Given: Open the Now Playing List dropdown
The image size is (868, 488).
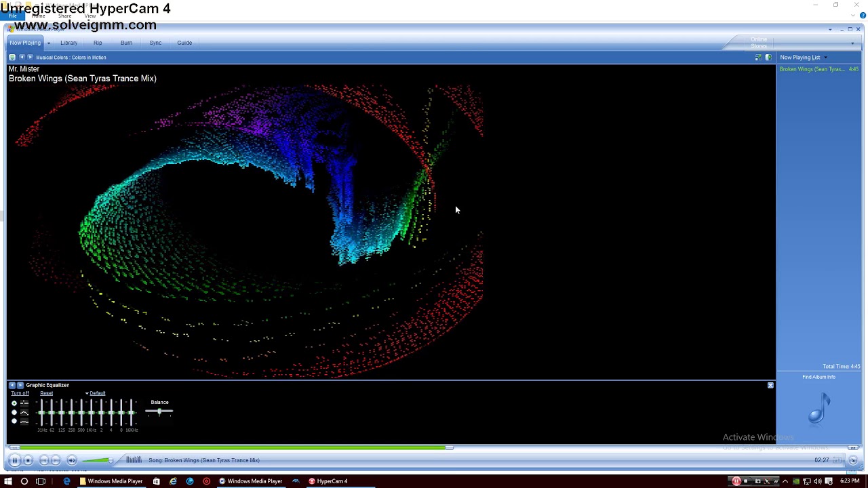Looking at the screenshot, I should click(803, 58).
